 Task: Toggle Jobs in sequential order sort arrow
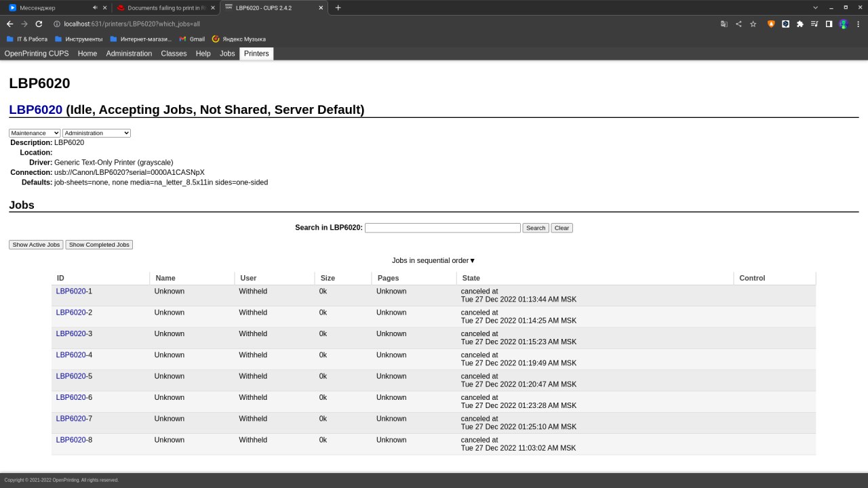(472, 261)
